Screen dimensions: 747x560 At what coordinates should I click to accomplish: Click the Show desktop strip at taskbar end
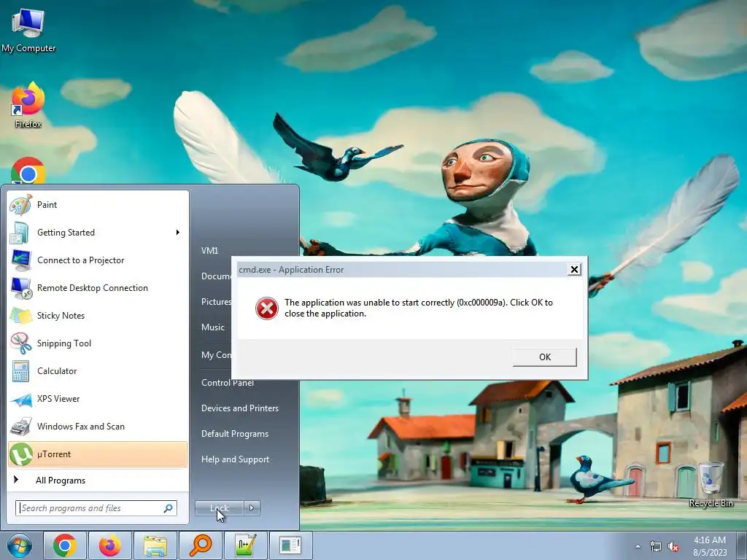point(742,546)
